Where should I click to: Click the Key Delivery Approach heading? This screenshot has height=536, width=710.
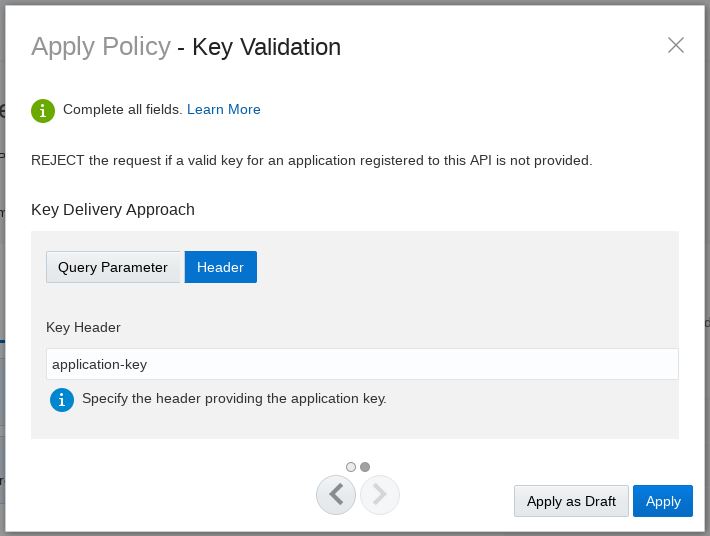coord(113,210)
